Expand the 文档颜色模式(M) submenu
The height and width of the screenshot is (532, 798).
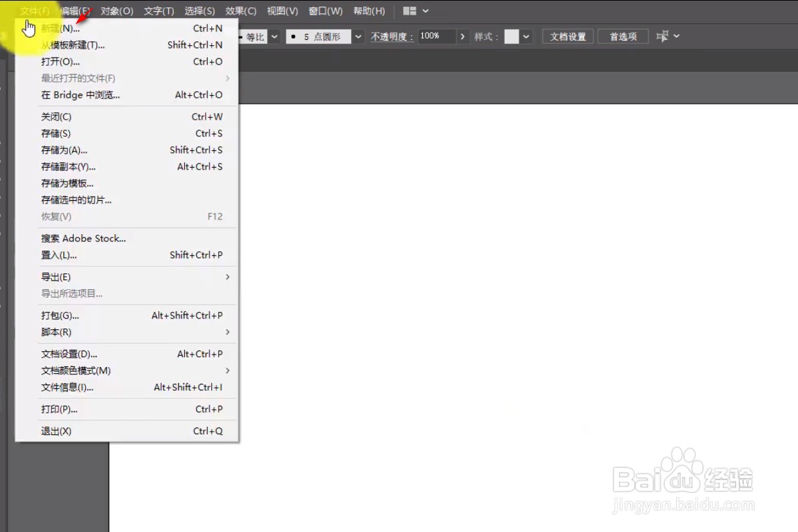(x=126, y=371)
